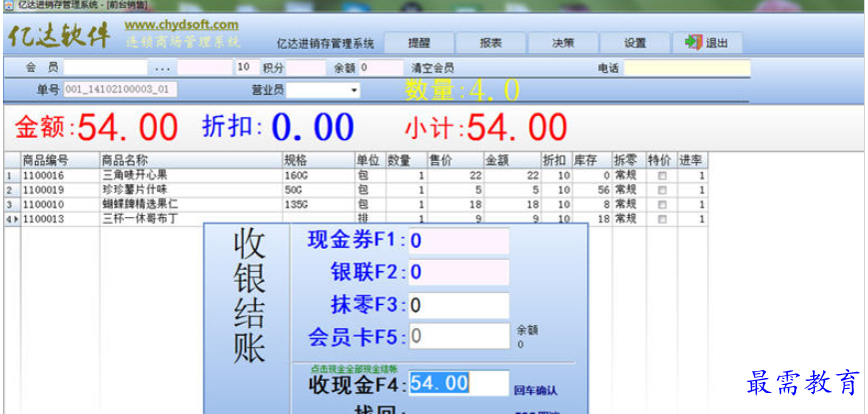Image resolution: width=868 pixels, height=414 pixels.
Task: Click the 进率 column header
Action: (x=692, y=161)
